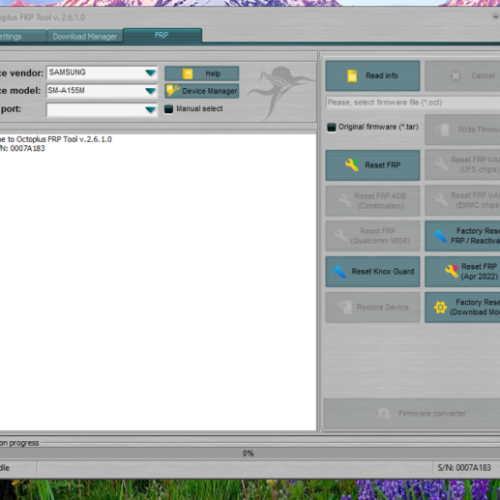Click the Restore Device button label
Image resolution: width=500 pixels, height=500 pixels.
coord(382,307)
